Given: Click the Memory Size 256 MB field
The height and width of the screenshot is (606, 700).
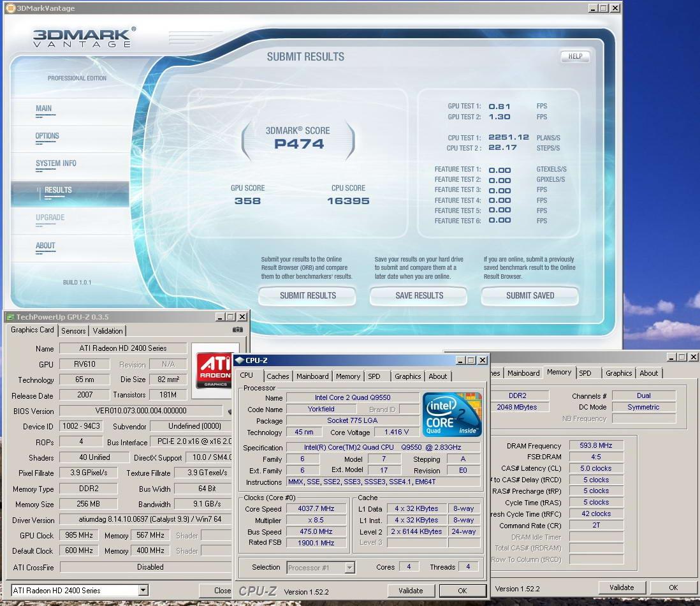Looking at the screenshot, I should tap(89, 504).
